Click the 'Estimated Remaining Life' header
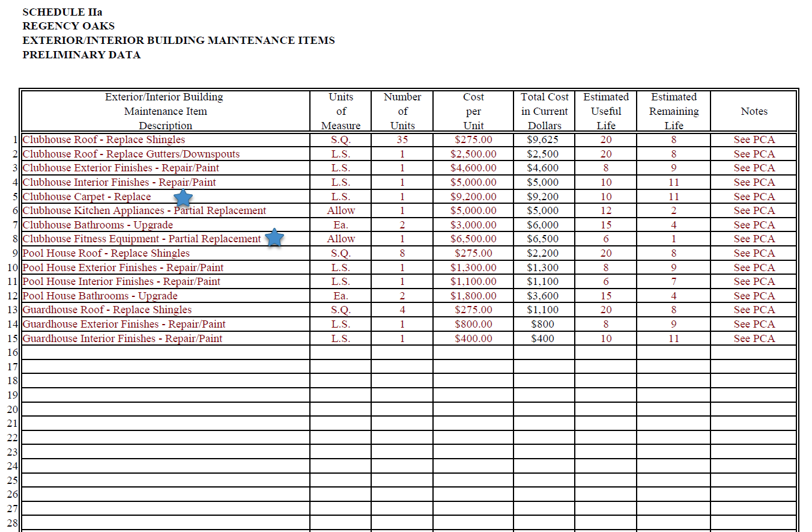The width and height of the screenshot is (812, 532). [674, 111]
